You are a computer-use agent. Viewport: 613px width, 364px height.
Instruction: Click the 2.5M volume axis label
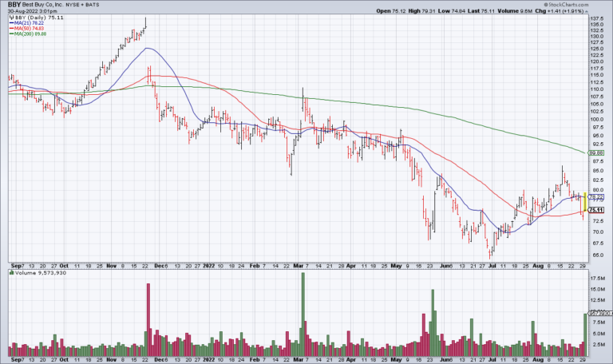point(599,345)
